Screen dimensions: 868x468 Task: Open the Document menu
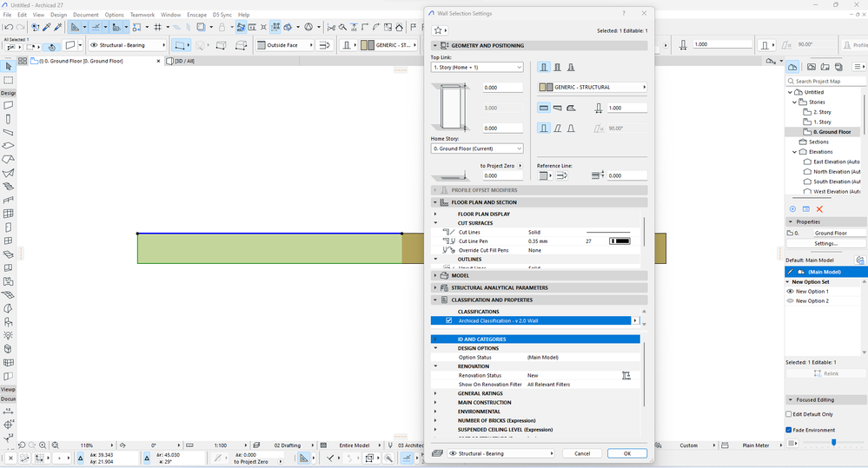(86, 15)
